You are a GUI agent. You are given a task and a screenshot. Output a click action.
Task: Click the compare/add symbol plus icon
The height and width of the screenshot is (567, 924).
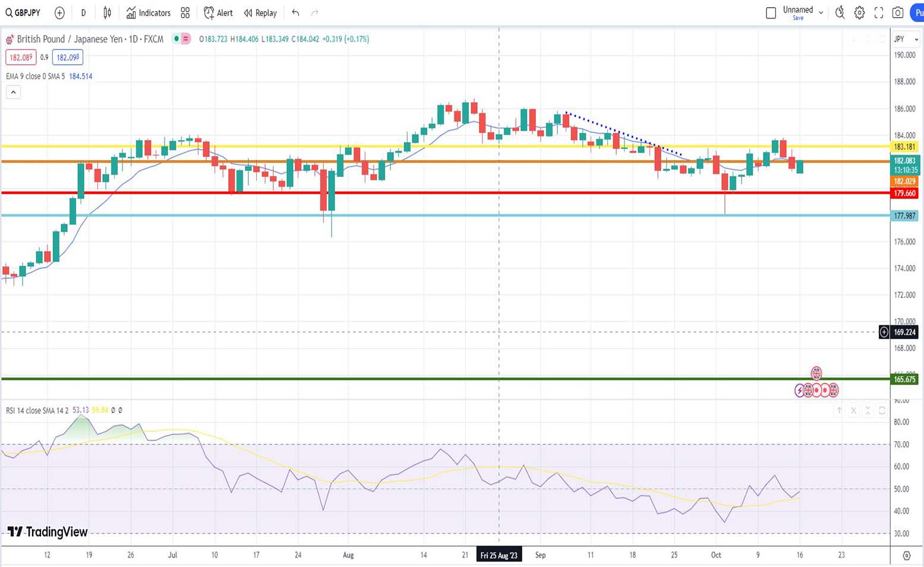tap(59, 12)
